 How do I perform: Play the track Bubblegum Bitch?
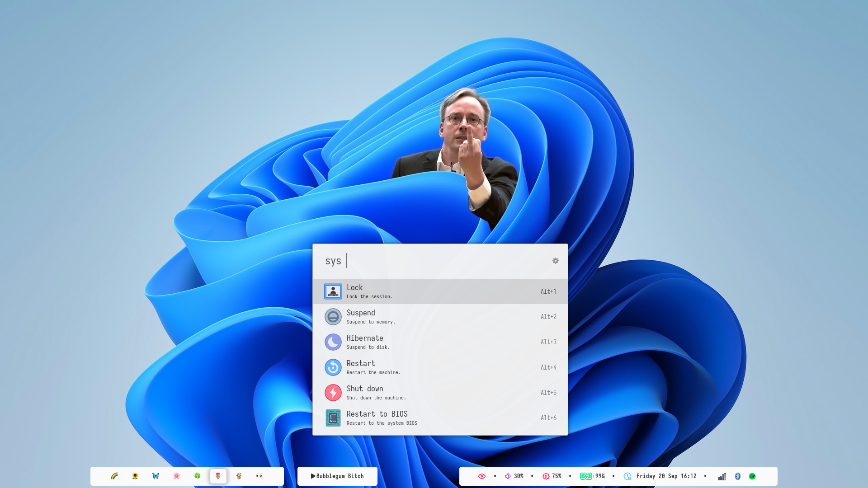point(337,476)
